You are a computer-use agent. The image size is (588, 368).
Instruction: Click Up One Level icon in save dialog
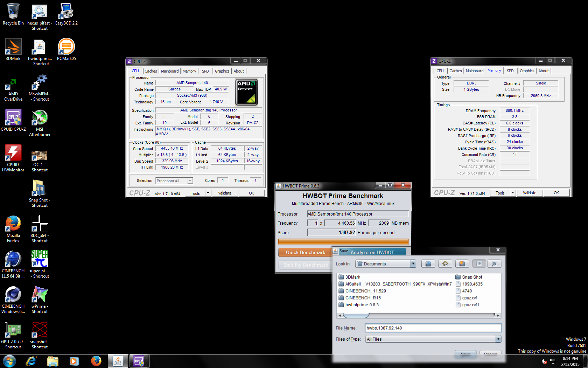pyautogui.click(x=428, y=264)
